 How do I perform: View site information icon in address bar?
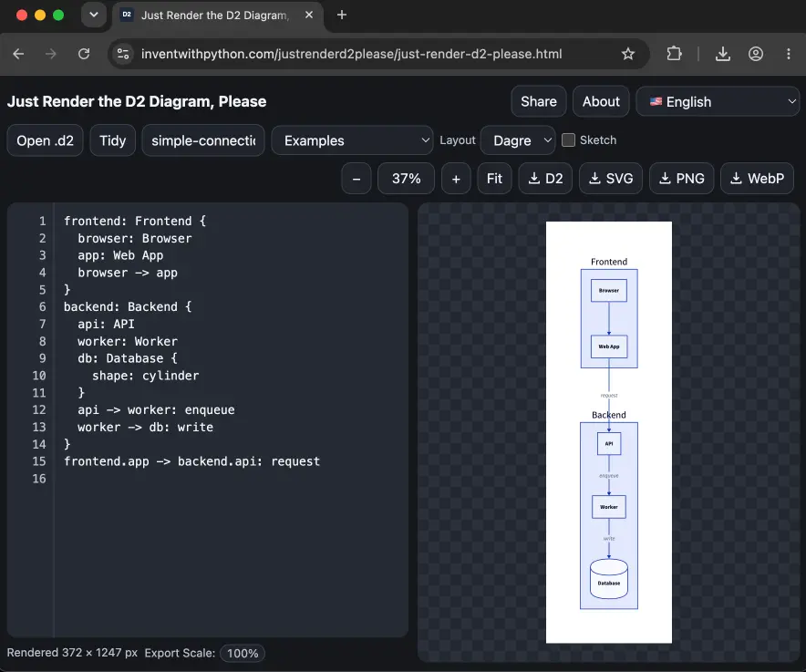click(x=123, y=54)
